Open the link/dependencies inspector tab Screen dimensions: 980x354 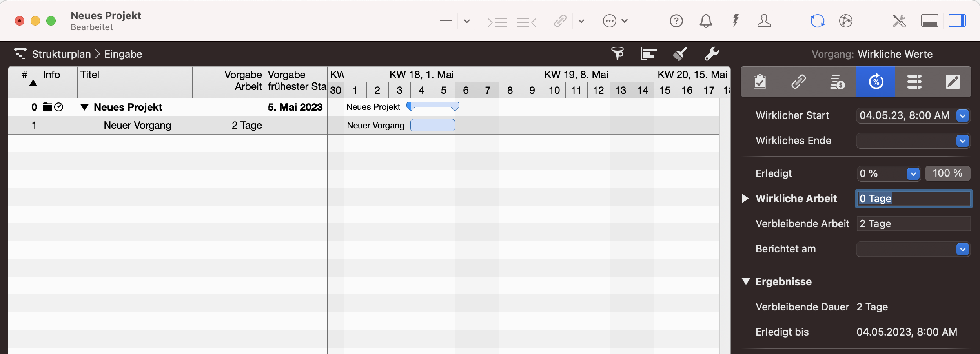(x=798, y=82)
